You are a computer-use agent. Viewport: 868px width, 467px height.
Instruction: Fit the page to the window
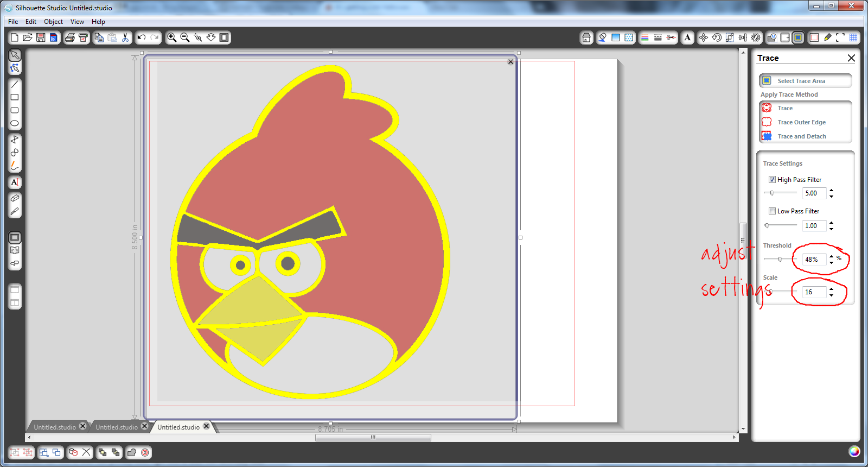(224, 37)
